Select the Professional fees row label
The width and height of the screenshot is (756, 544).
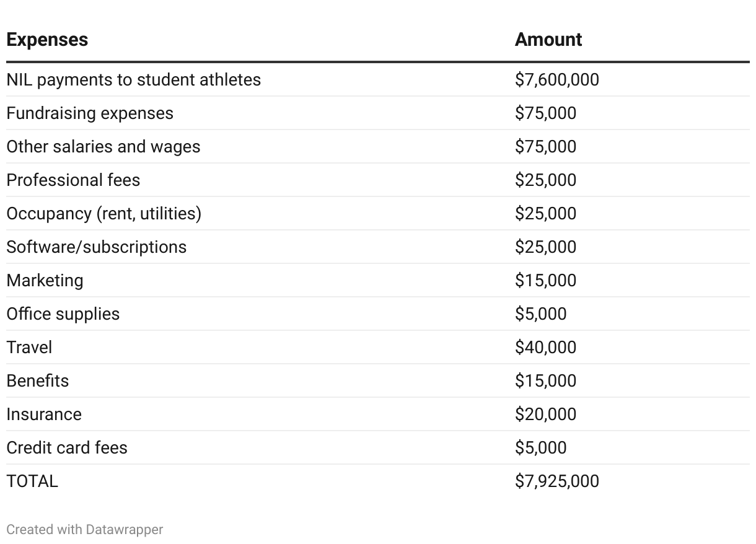click(73, 180)
